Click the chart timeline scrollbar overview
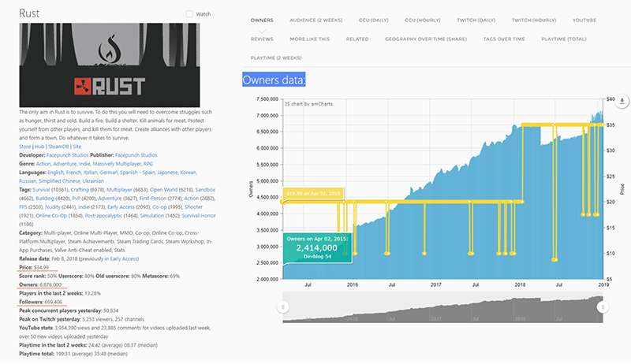The width and height of the screenshot is (631, 364). tap(442, 307)
